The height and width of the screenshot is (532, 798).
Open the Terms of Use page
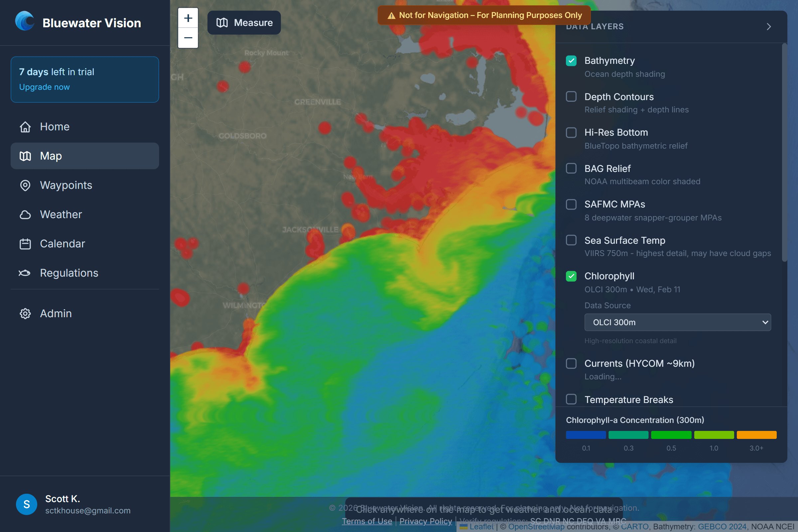(367, 521)
